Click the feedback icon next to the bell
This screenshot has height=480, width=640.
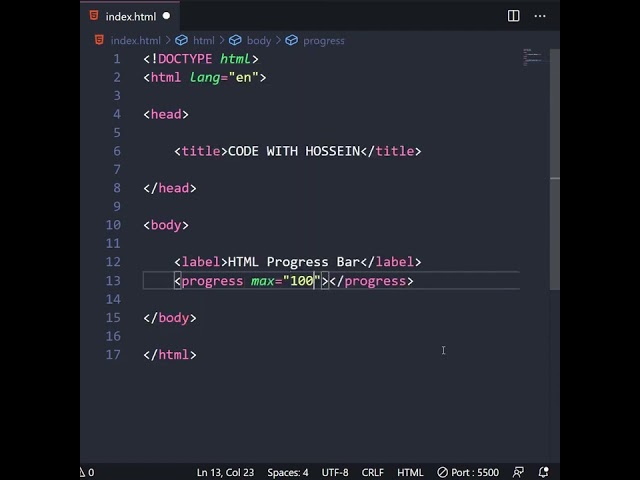click(x=518, y=472)
